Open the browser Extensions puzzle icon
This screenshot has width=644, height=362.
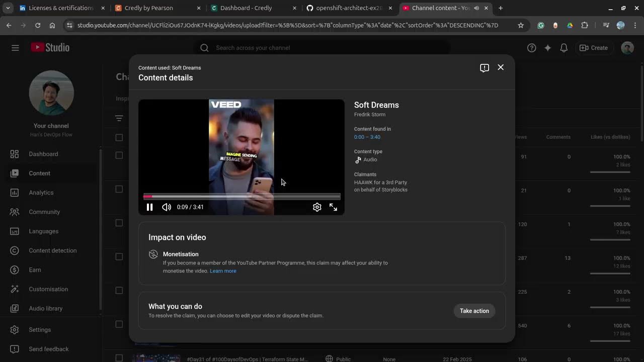tap(585, 25)
